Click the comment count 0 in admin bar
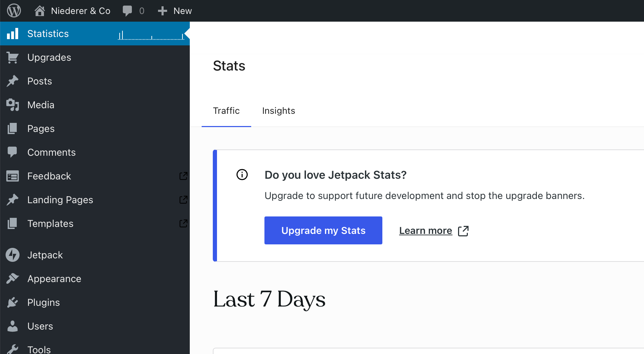The height and width of the screenshot is (354, 644). [142, 11]
